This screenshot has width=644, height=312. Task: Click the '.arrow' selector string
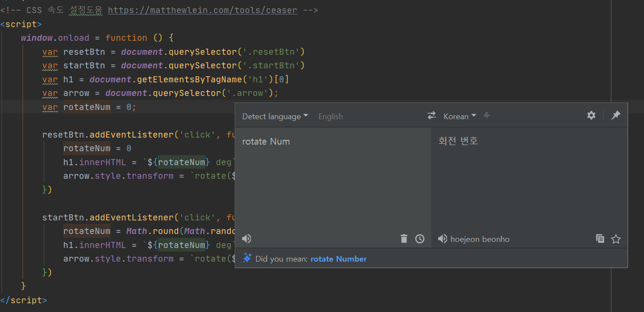[x=247, y=93]
